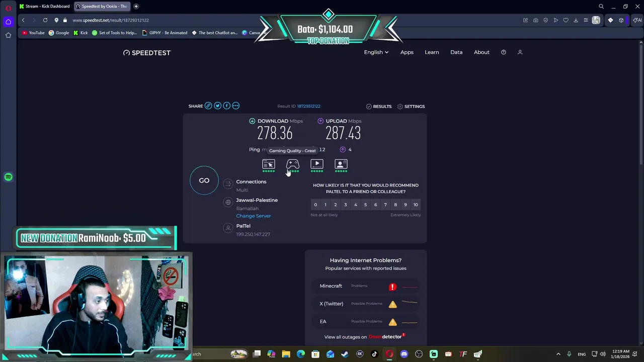
Task: Reload the current page
Action: tap(45, 20)
